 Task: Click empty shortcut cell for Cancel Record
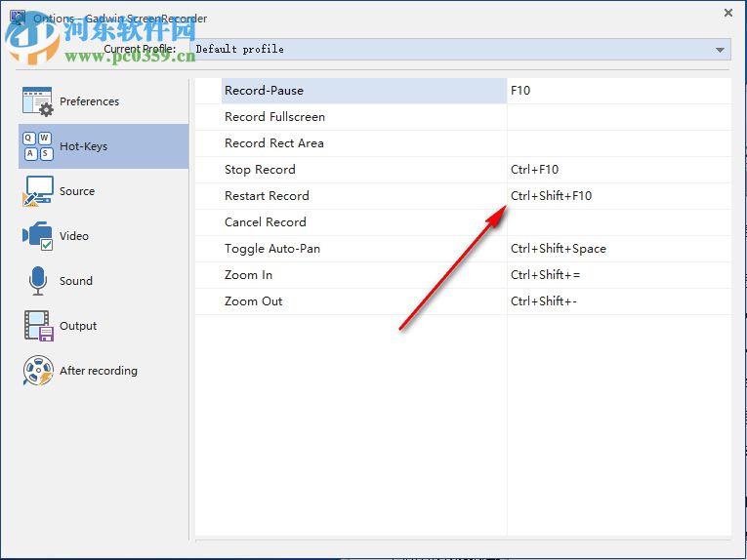click(x=619, y=222)
